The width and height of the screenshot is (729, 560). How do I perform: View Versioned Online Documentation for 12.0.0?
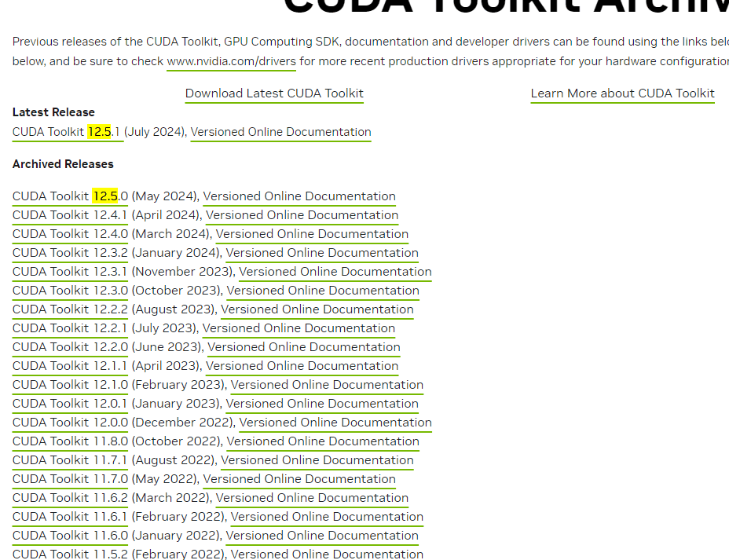pos(335,422)
